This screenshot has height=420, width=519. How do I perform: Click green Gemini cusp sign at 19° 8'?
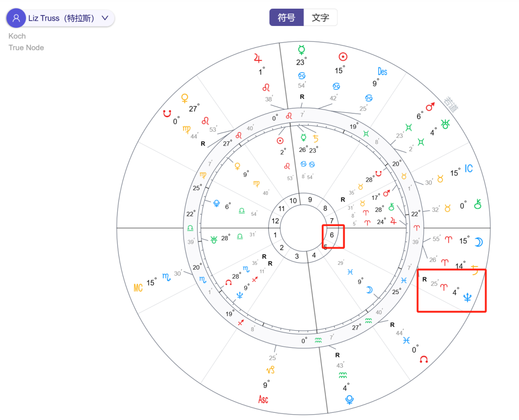pos(366,134)
